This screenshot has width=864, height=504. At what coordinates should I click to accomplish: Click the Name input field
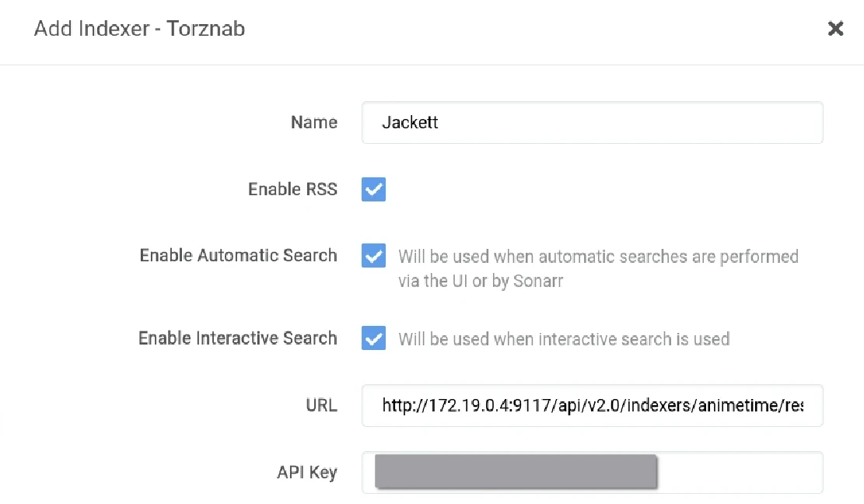tap(591, 123)
